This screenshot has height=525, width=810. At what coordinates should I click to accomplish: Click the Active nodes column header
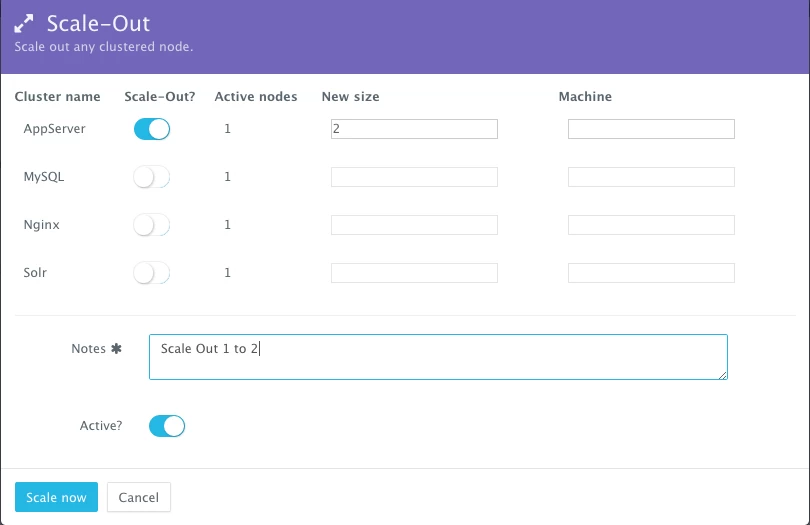256,97
